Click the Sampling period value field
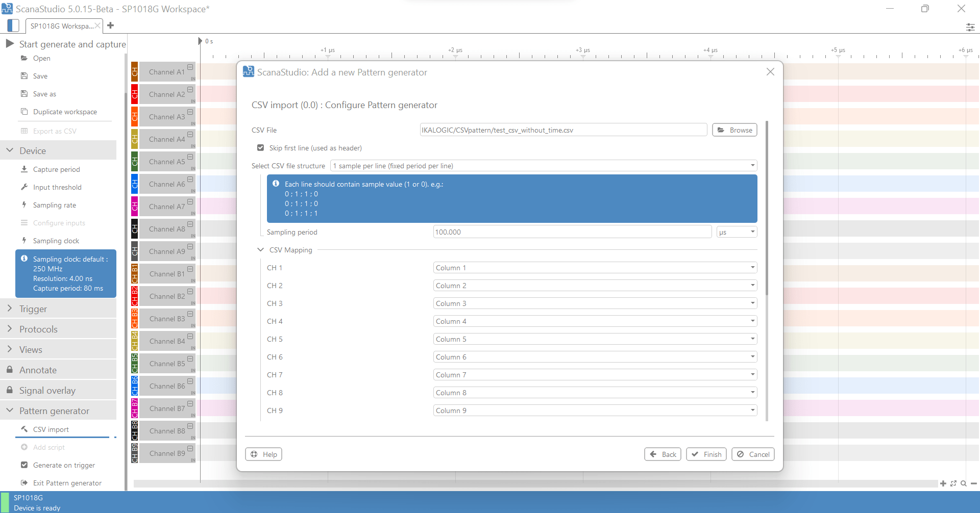This screenshot has width=980, height=513. click(x=572, y=232)
